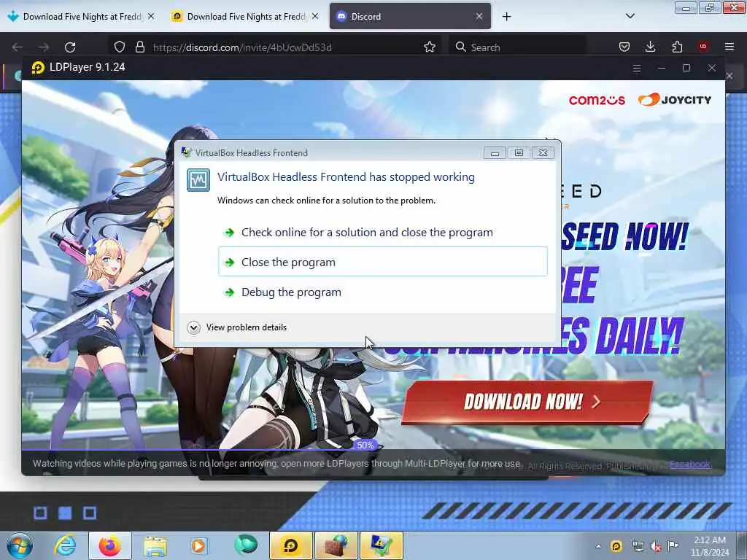The width and height of the screenshot is (747, 560).
Task: Expand View problem details
Action: (x=237, y=327)
